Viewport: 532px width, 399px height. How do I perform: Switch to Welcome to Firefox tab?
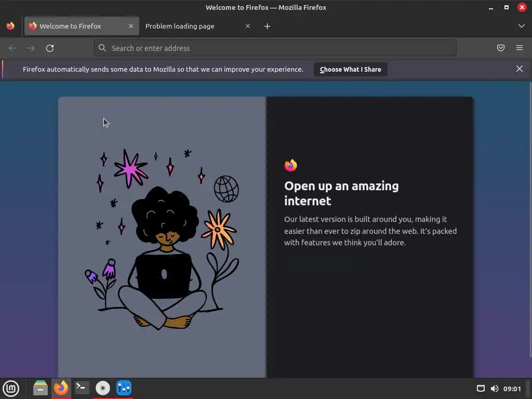click(82, 26)
